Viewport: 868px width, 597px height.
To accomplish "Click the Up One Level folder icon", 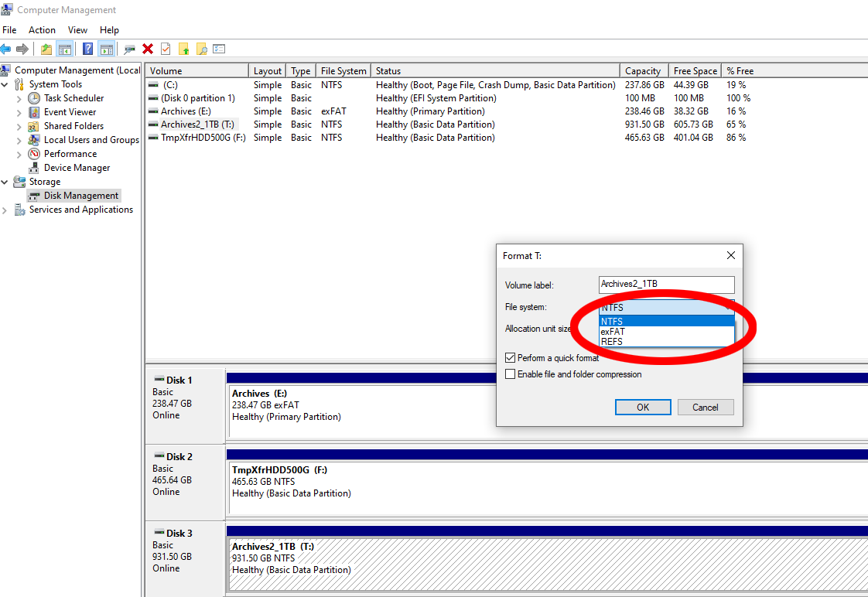I will click(x=46, y=49).
